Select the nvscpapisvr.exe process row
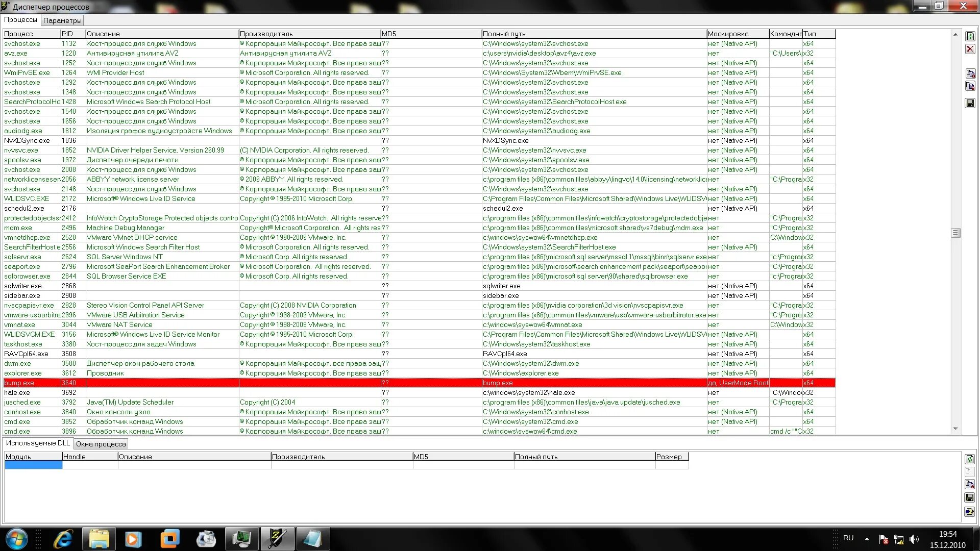The width and height of the screenshot is (980, 551). click(x=419, y=305)
